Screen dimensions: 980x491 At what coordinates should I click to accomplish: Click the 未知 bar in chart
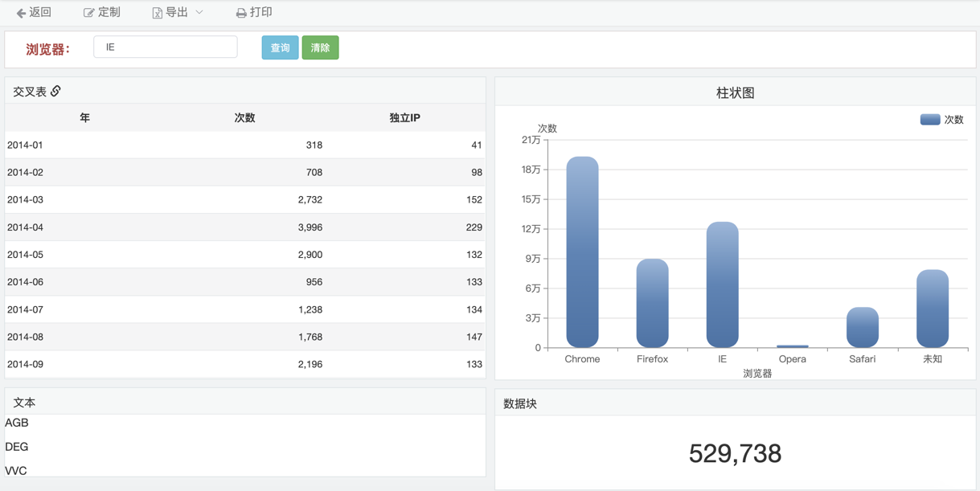coord(932,309)
